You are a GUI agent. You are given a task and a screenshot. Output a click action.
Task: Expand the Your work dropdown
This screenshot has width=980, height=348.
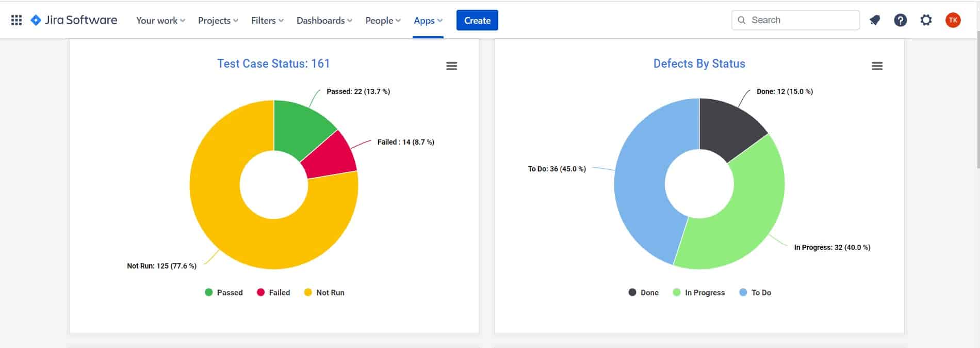[160, 20]
